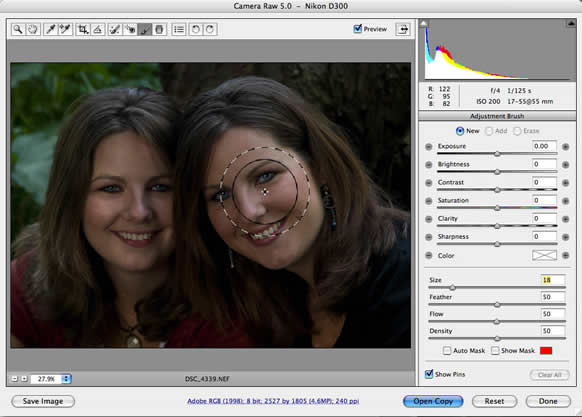Screen dimensions: 582x417
Task: Click the Open Copy button
Action: coord(433,401)
